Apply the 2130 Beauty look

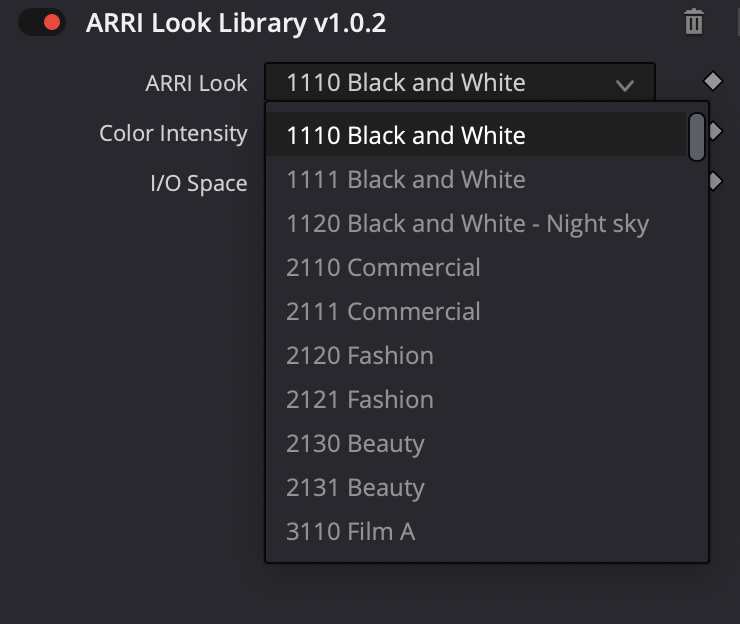(x=476, y=443)
